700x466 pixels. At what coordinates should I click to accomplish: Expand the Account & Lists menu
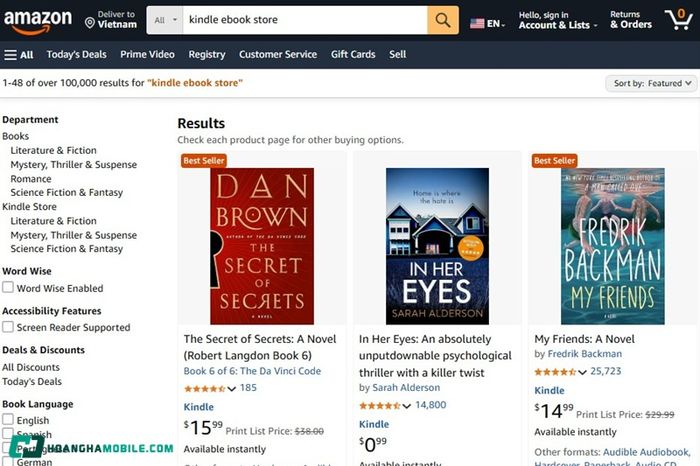point(558,20)
